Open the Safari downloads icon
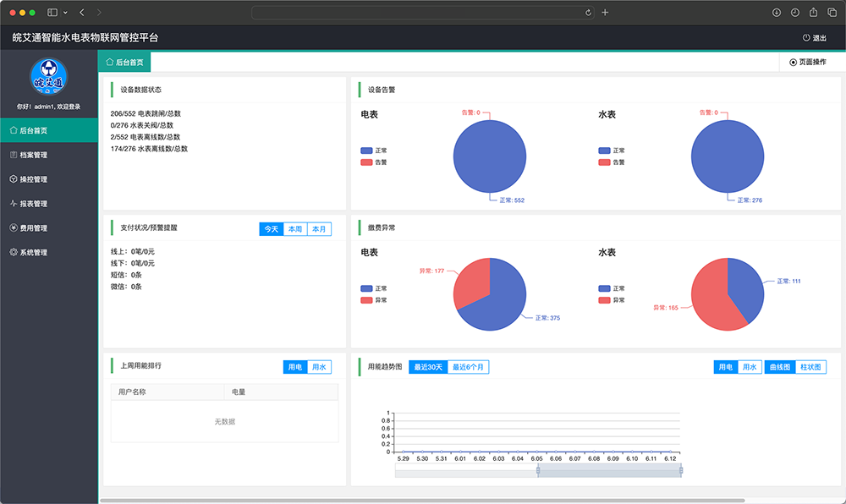Screen dimensions: 846x504 pos(777,13)
